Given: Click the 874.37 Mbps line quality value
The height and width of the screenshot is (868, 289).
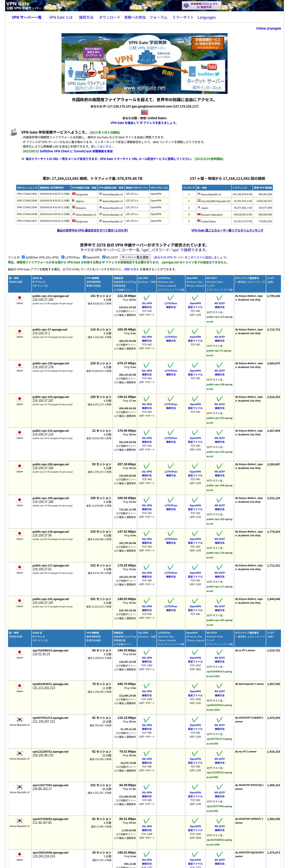Looking at the screenshot, I should [126, 363].
